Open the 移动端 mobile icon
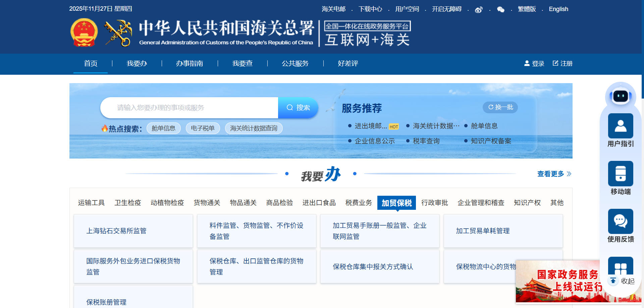The image size is (644, 308). [x=620, y=174]
